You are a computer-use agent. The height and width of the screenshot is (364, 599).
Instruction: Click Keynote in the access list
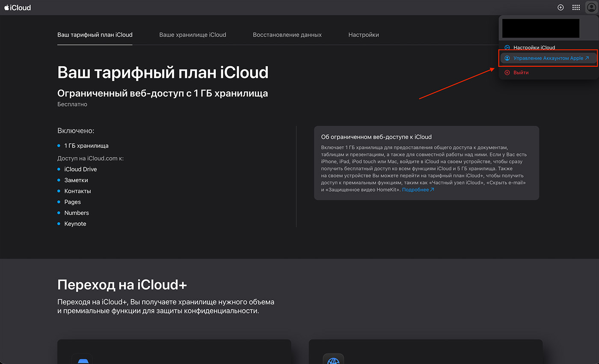[x=75, y=224]
